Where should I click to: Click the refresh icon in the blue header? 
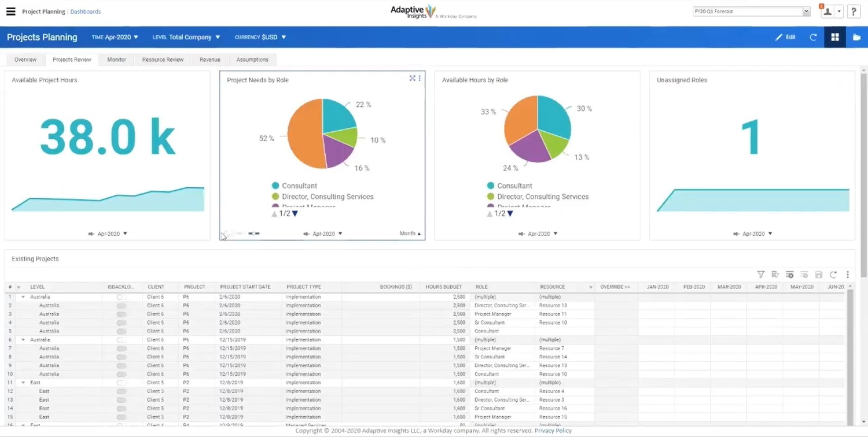(x=812, y=37)
